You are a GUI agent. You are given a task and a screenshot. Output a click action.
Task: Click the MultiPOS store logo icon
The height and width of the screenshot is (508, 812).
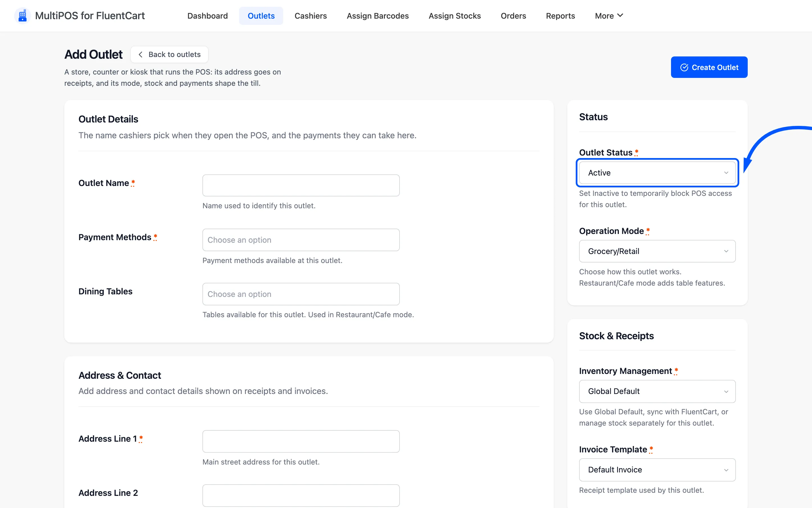[23, 16]
